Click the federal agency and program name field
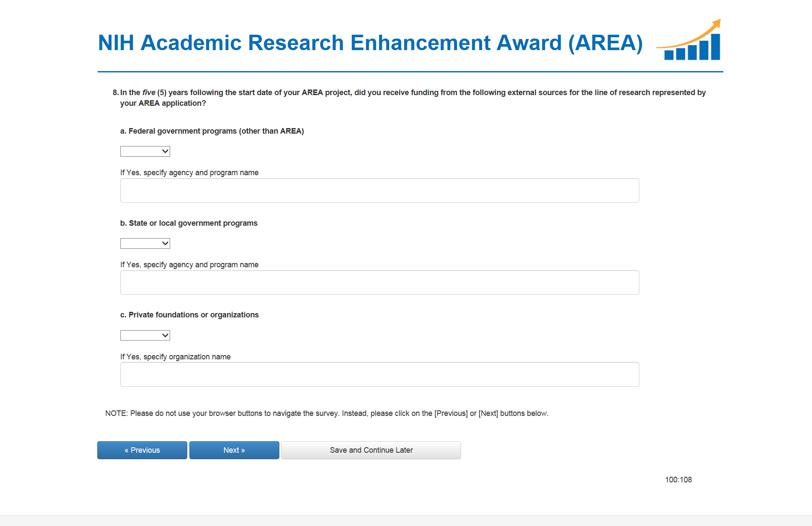 [x=379, y=191]
